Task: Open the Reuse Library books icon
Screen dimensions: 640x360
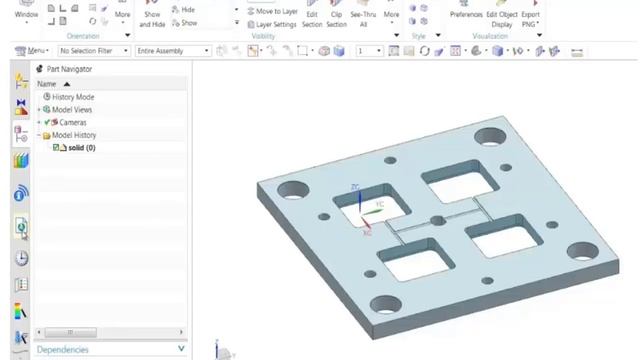Action: pos(21,161)
